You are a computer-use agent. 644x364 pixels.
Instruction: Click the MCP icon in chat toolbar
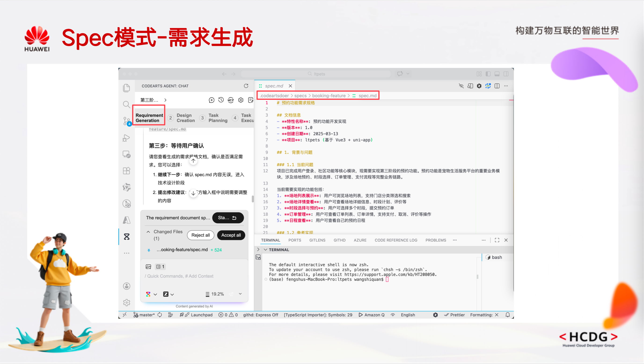pos(231,100)
